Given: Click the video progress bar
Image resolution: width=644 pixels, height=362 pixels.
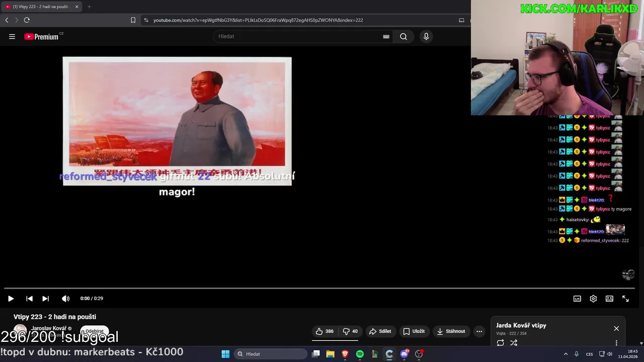Looking at the screenshot, I should tap(319, 289).
